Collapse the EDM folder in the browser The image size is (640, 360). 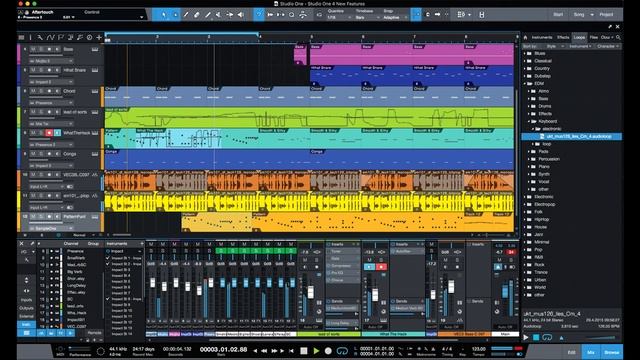click(x=525, y=83)
